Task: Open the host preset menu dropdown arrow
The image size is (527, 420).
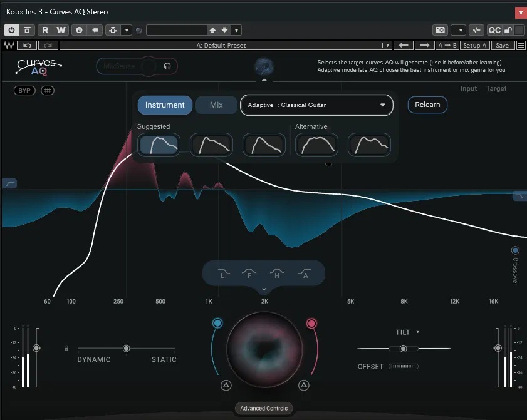Action: click(237, 30)
